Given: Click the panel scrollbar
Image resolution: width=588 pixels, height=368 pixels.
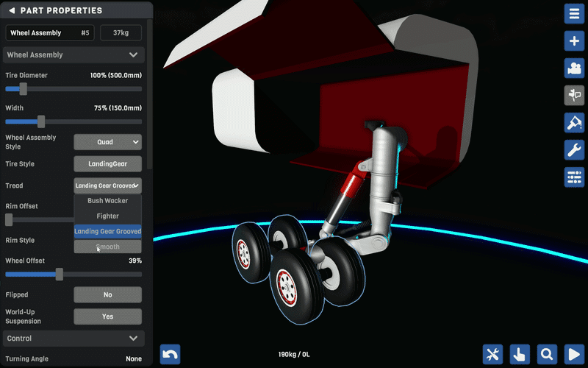Looking at the screenshot, I should 150,94.
